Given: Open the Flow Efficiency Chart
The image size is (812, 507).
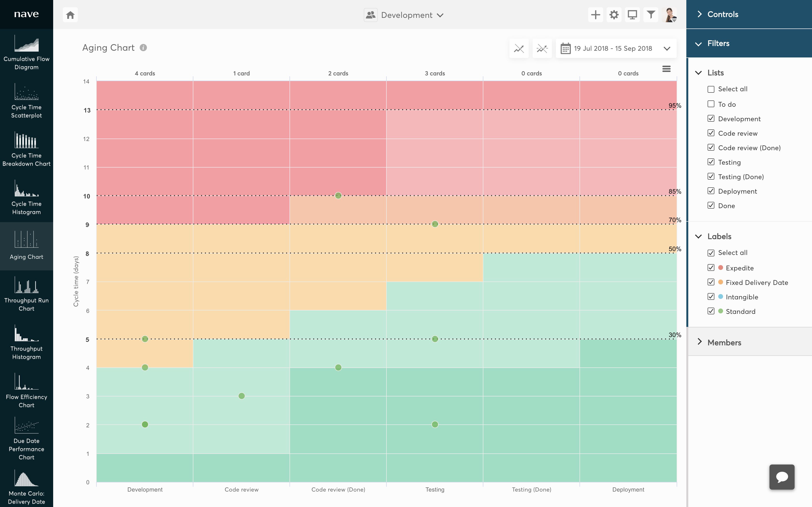Looking at the screenshot, I should 27,391.
